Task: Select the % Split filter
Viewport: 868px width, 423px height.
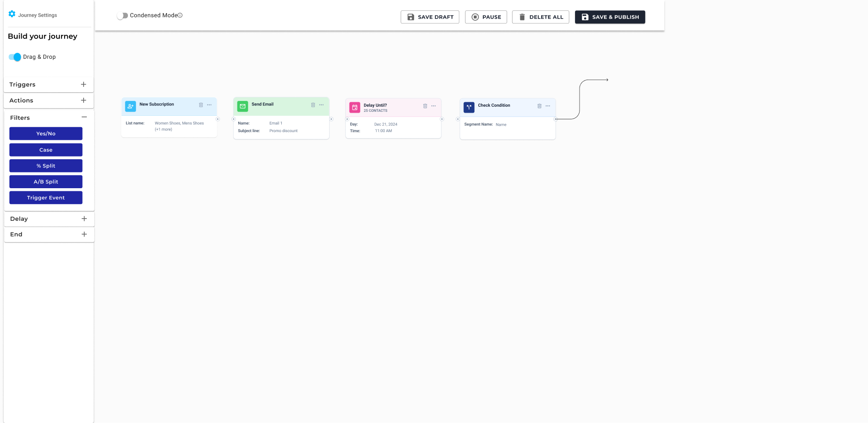Action: [46, 166]
